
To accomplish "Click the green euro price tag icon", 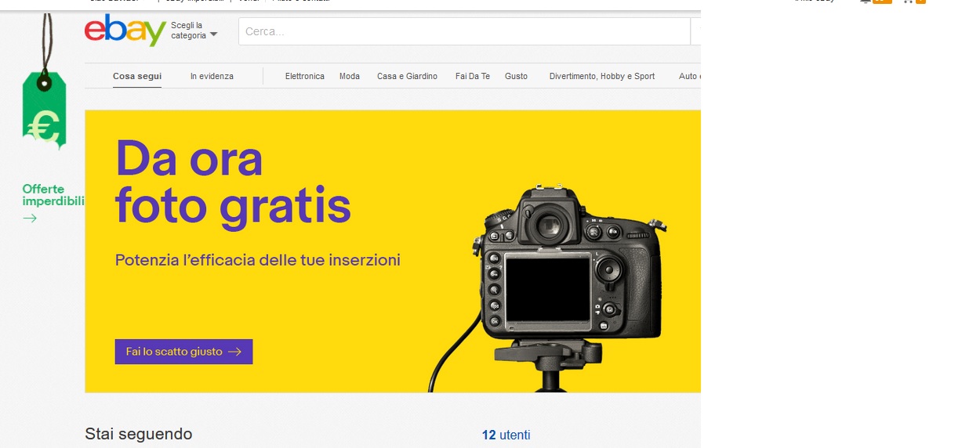I will click(44, 110).
